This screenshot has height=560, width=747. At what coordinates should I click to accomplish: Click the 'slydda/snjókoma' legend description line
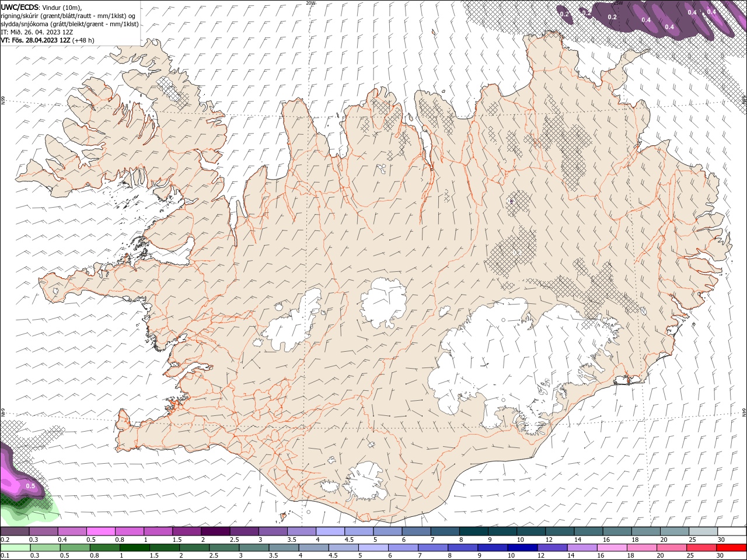69,23
